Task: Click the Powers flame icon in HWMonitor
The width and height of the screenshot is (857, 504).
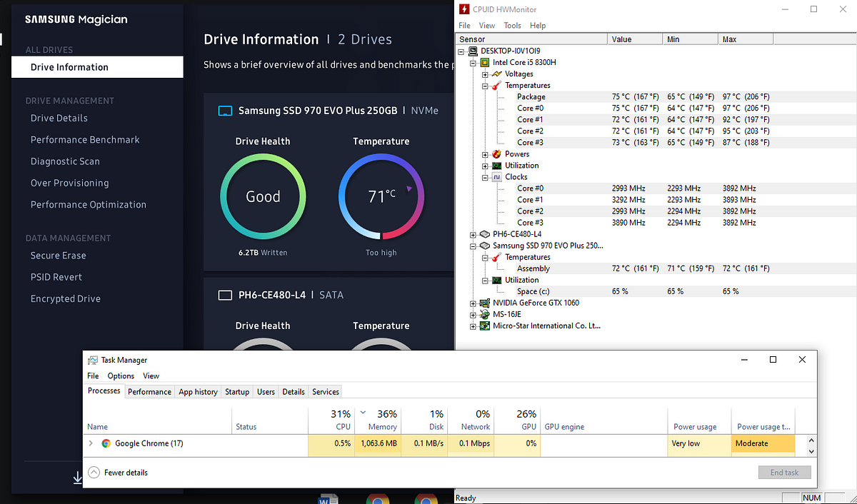Action: pyautogui.click(x=496, y=154)
